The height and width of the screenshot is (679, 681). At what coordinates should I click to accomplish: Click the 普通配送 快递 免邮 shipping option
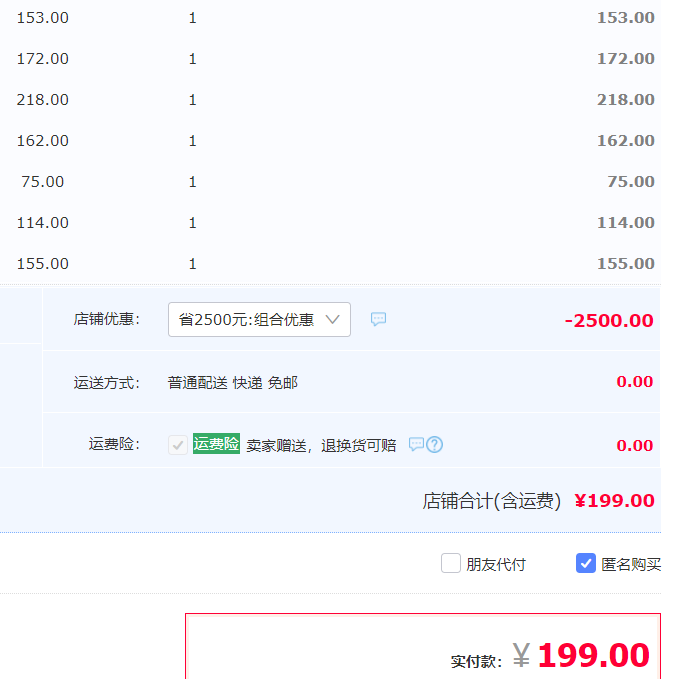[x=232, y=382]
